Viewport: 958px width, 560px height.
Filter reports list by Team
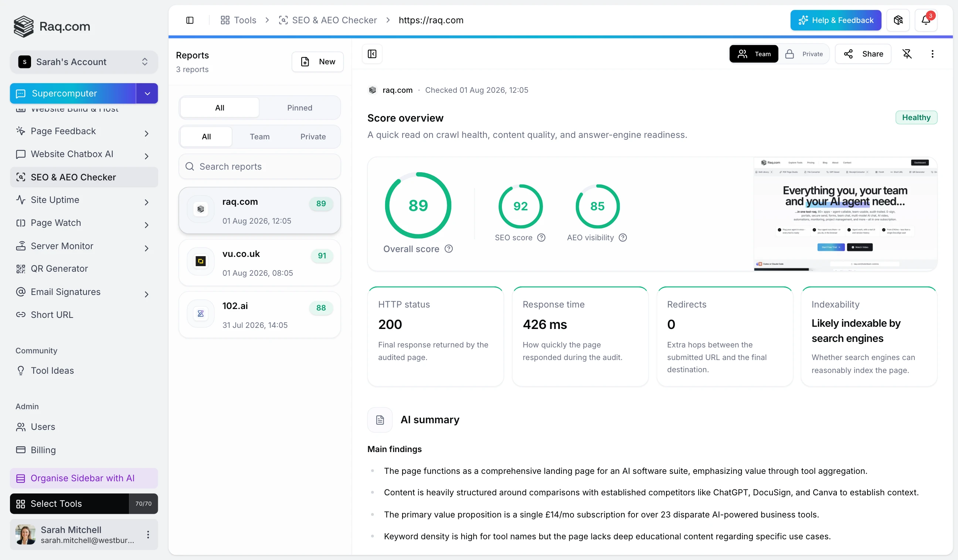[x=260, y=136]
